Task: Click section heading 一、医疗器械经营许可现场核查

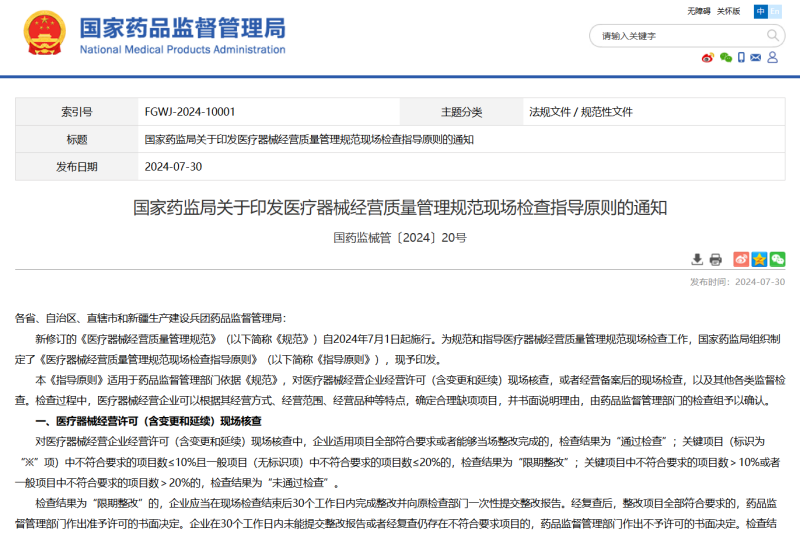Action: (148, 421)
